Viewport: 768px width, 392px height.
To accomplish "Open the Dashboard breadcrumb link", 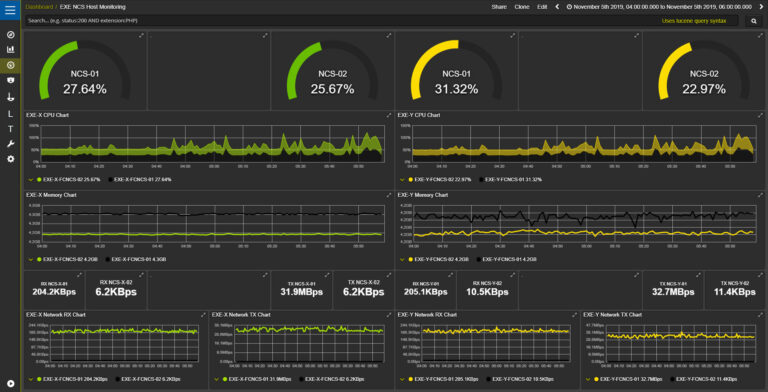I will click(x=39, y=7).
